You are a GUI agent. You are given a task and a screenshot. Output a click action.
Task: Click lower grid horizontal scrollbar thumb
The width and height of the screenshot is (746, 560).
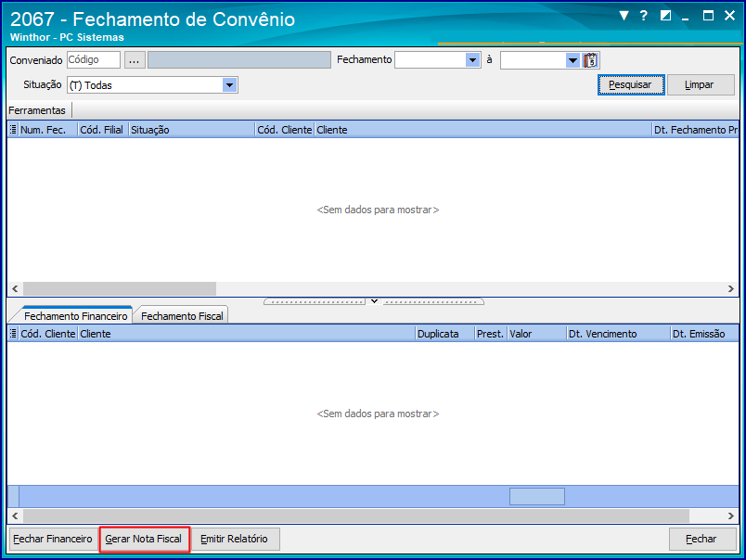(356, 515)
